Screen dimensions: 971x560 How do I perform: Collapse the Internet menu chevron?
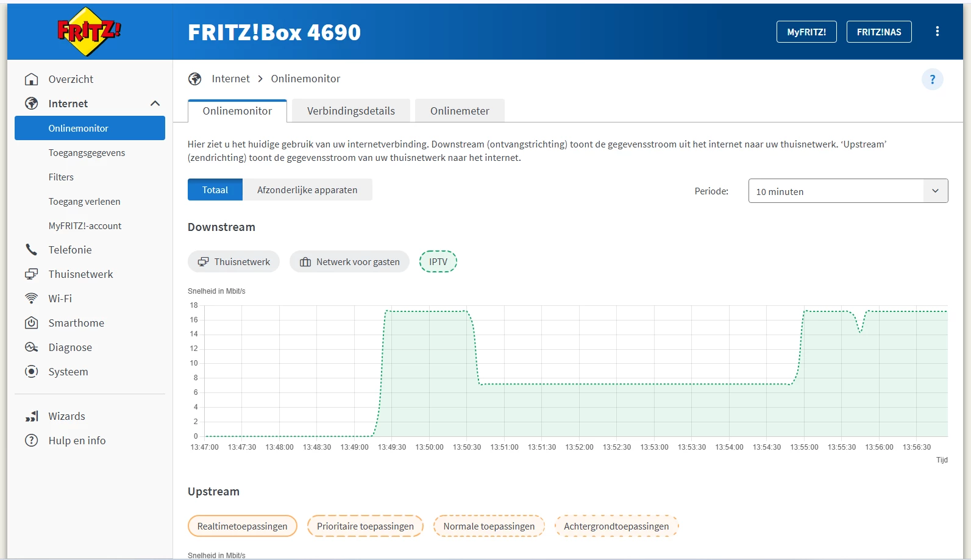155,104
